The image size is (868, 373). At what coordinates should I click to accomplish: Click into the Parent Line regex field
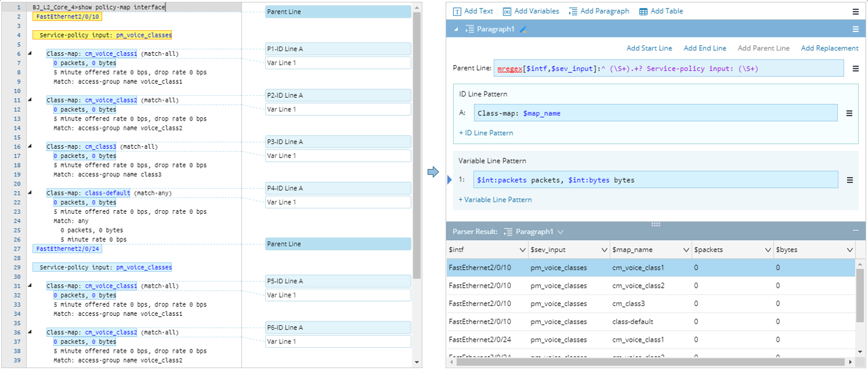669,69
